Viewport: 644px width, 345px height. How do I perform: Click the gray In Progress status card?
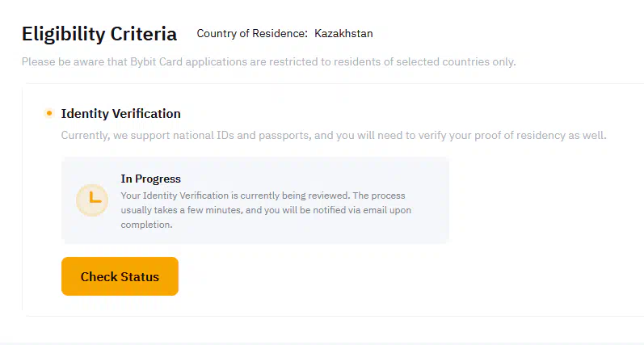pos(255,200)
